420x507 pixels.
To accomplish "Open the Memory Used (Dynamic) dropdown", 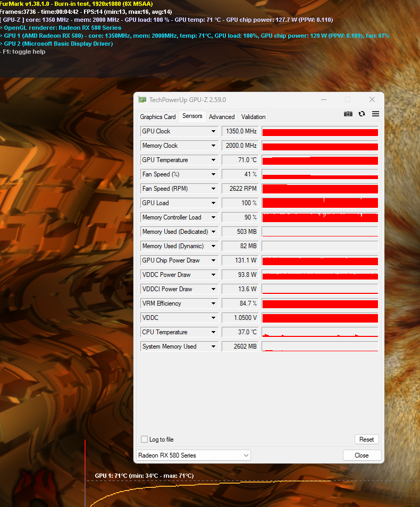I will click(213, 246).
